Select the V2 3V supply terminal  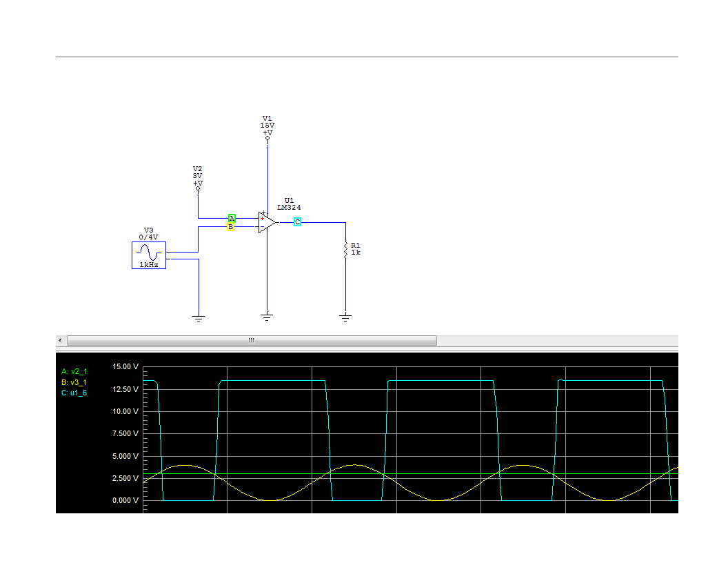[198, 188]
